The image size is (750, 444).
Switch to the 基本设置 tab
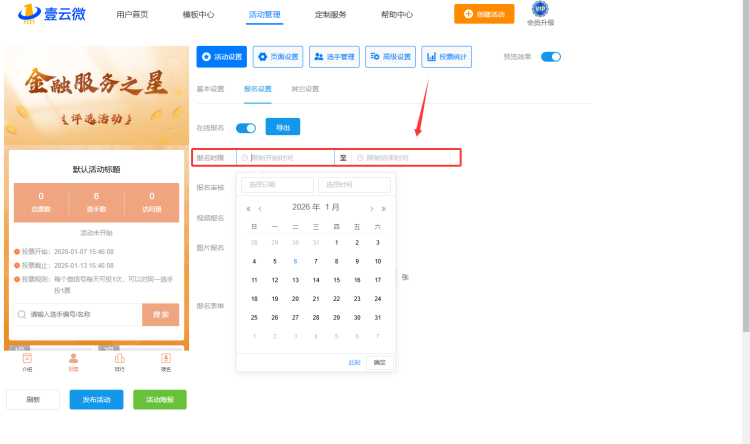pyautogui.click(x=211, y=89)
